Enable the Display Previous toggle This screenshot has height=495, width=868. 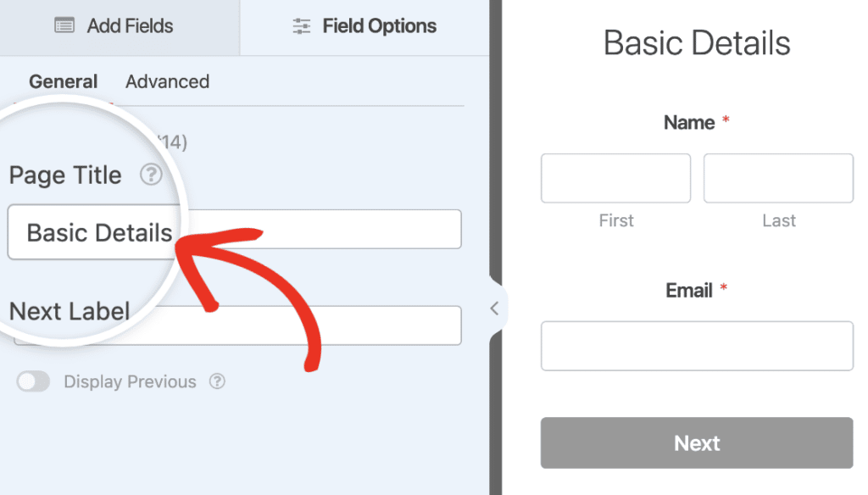point(33,381)
